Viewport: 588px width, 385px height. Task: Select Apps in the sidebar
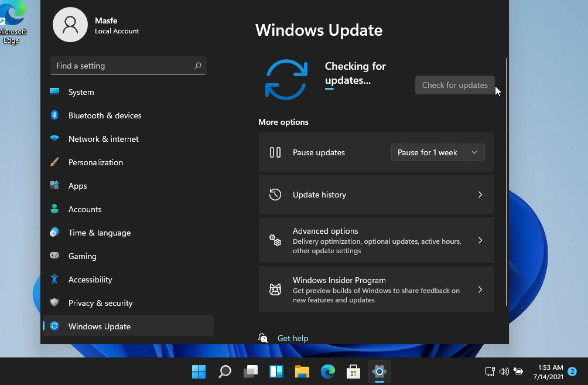128,186
